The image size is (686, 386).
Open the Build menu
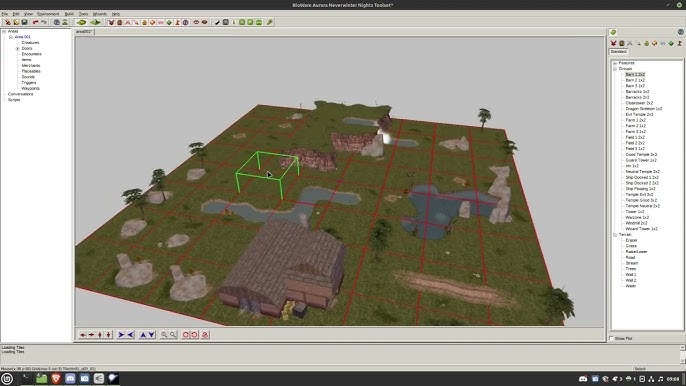point(69,14)
